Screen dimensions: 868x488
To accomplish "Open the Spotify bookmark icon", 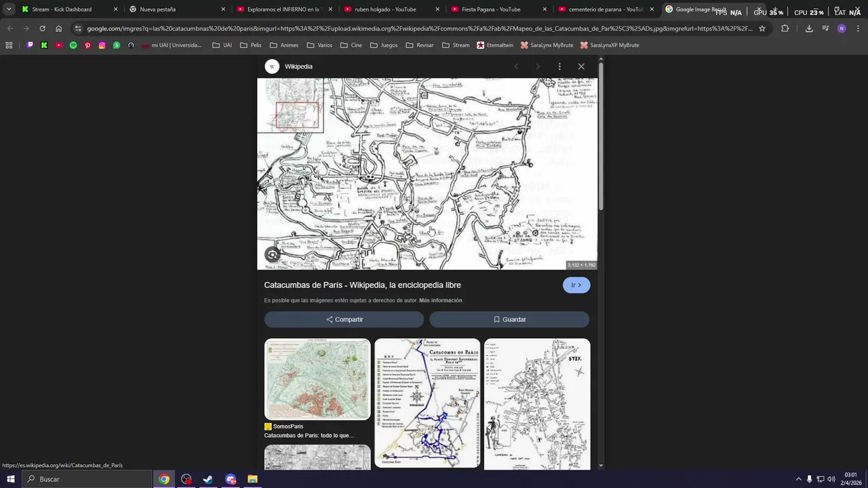I will coord(73,45).
